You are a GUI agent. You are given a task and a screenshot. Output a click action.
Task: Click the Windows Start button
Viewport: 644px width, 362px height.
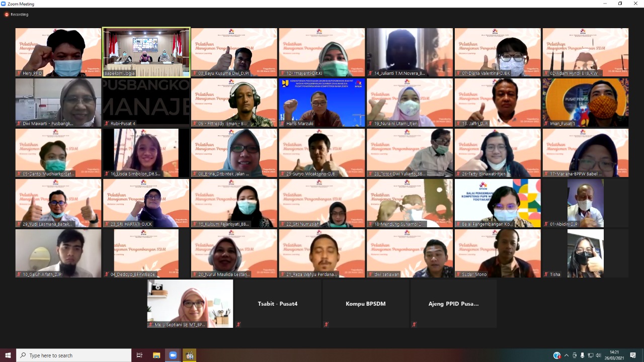pos(8,355)
